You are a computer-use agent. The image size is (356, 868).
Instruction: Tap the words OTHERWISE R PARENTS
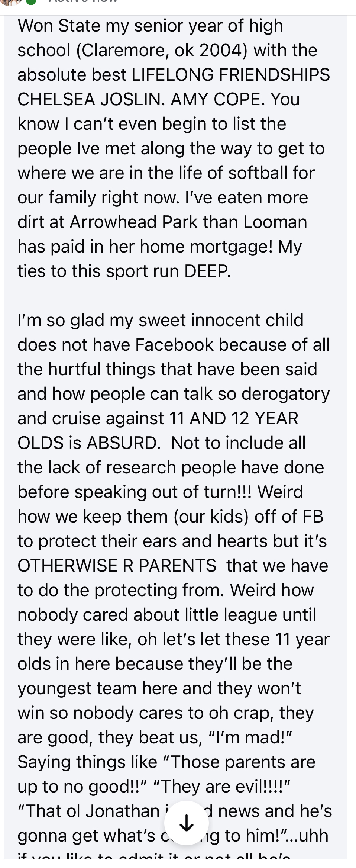pos(117,566)
